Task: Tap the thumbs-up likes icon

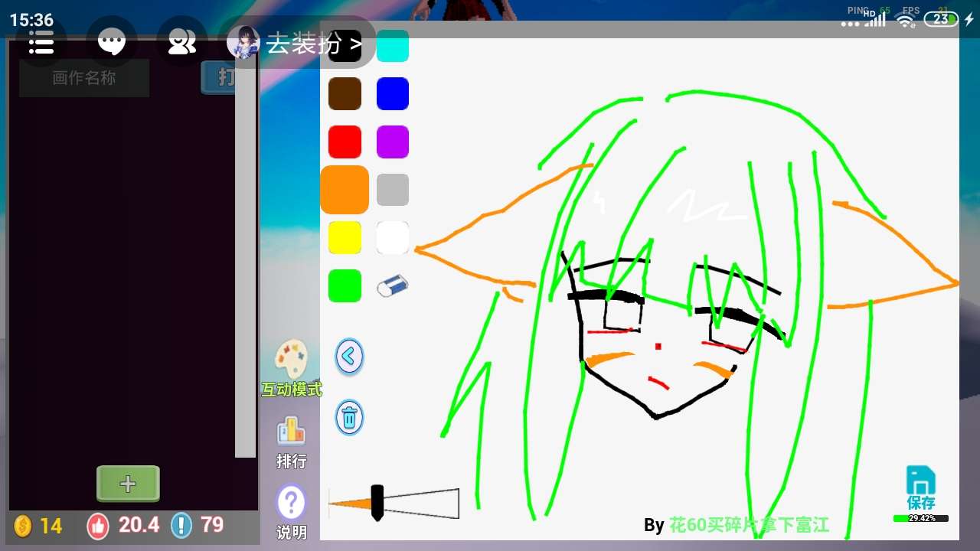Action: tap(98, 526)
